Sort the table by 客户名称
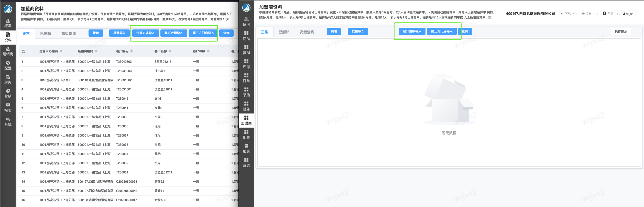The height and width of the screenshot is (207, 644). tap(170, 51)
